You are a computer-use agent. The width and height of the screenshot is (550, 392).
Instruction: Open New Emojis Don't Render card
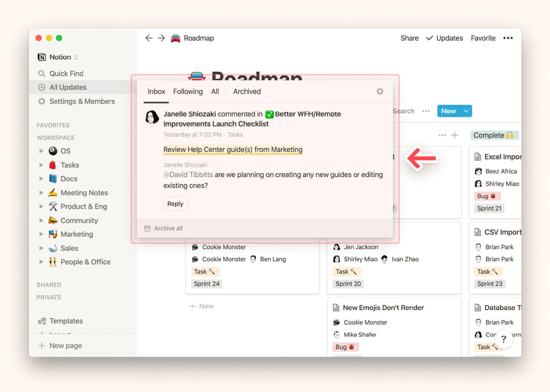[383, 308]
